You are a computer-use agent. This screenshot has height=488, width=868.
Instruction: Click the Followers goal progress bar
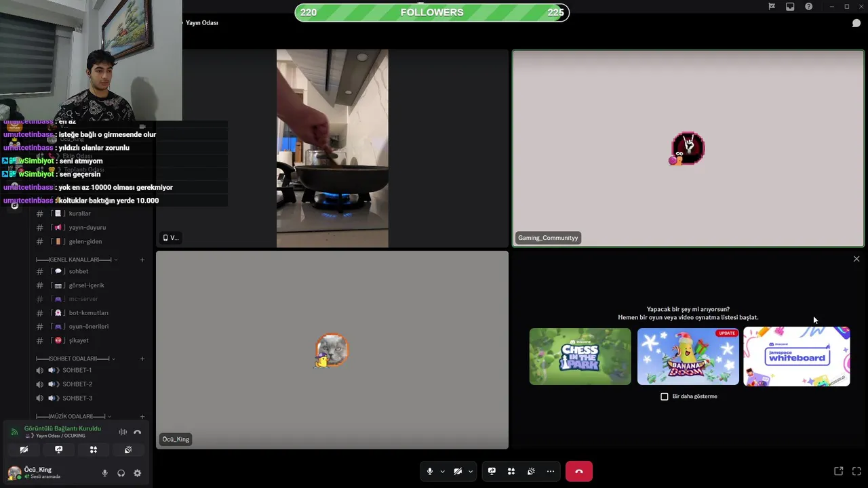coord(432,12)
